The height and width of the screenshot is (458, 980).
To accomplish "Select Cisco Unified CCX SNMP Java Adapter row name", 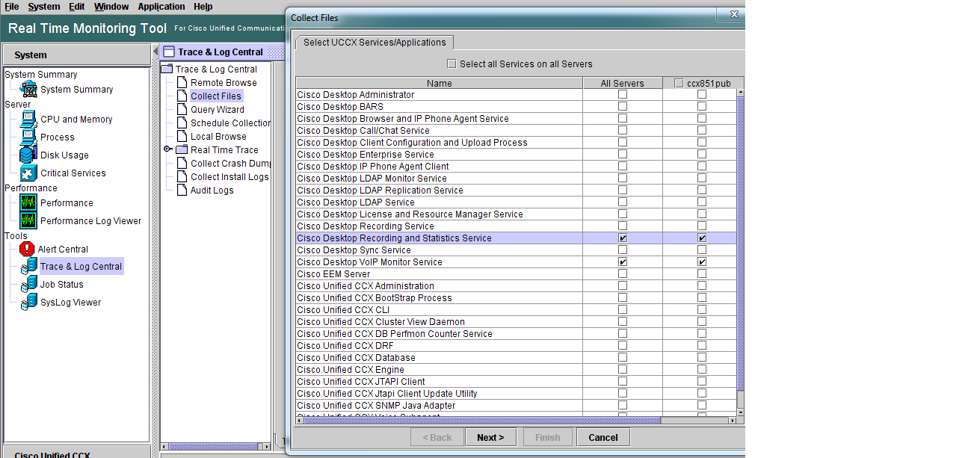I will (376, 406).
